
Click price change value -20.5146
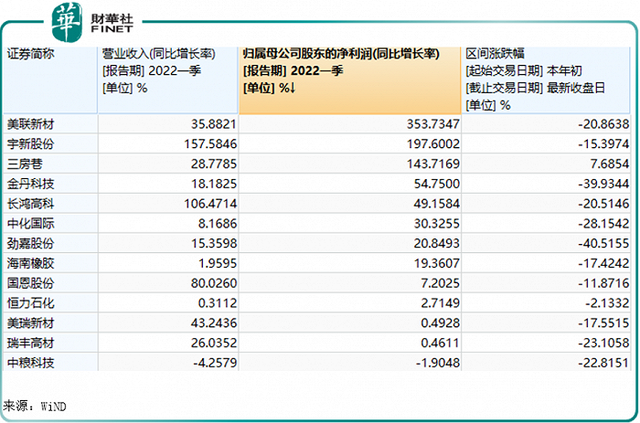tap(604, 204)
